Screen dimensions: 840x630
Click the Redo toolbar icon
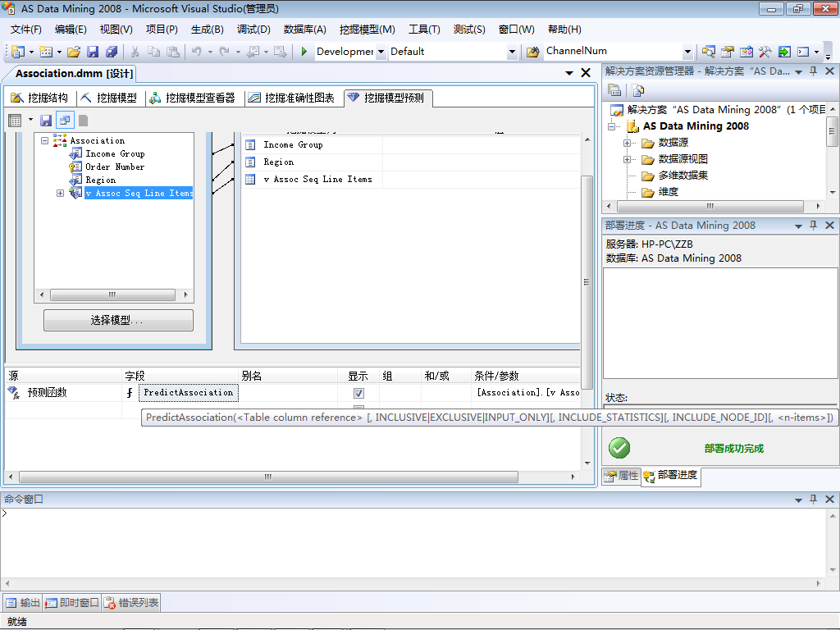(x=225, y=52)
